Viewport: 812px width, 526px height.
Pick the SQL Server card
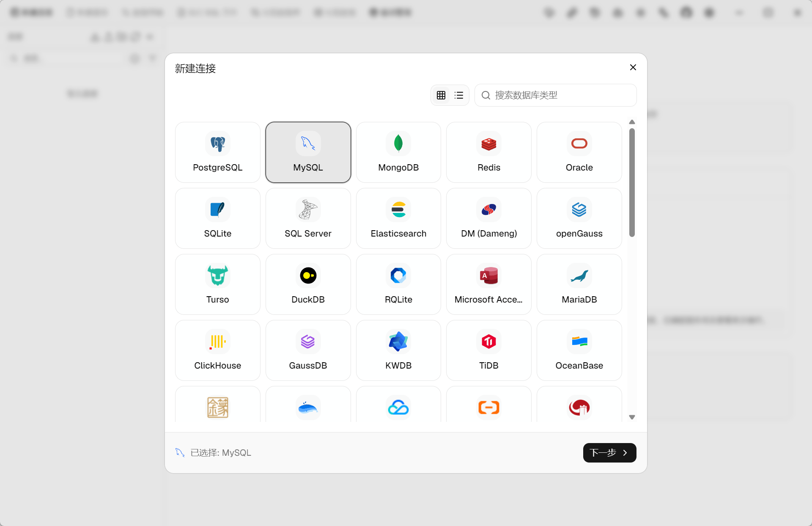pyautogui.click(x=308, y=218)
